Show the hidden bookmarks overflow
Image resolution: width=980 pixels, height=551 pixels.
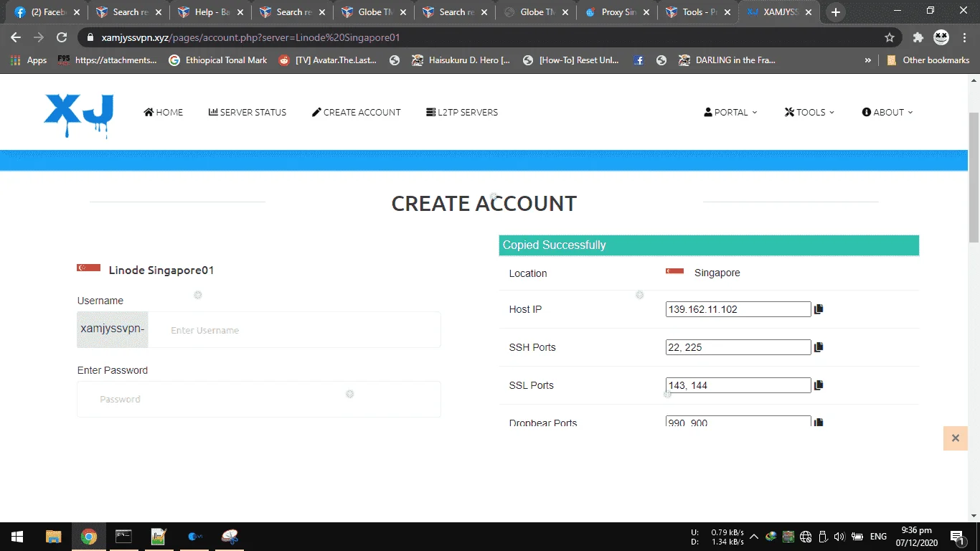tap(868, 60)
